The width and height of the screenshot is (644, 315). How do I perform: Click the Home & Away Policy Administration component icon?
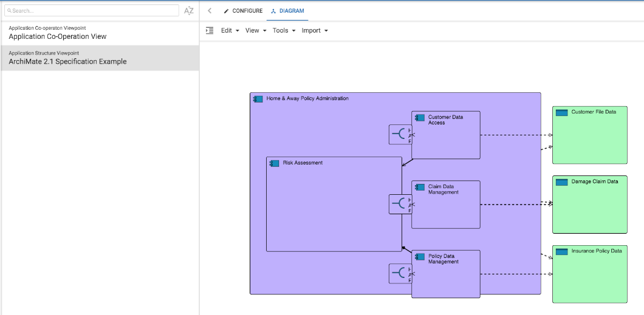click(x=258, y=99)
